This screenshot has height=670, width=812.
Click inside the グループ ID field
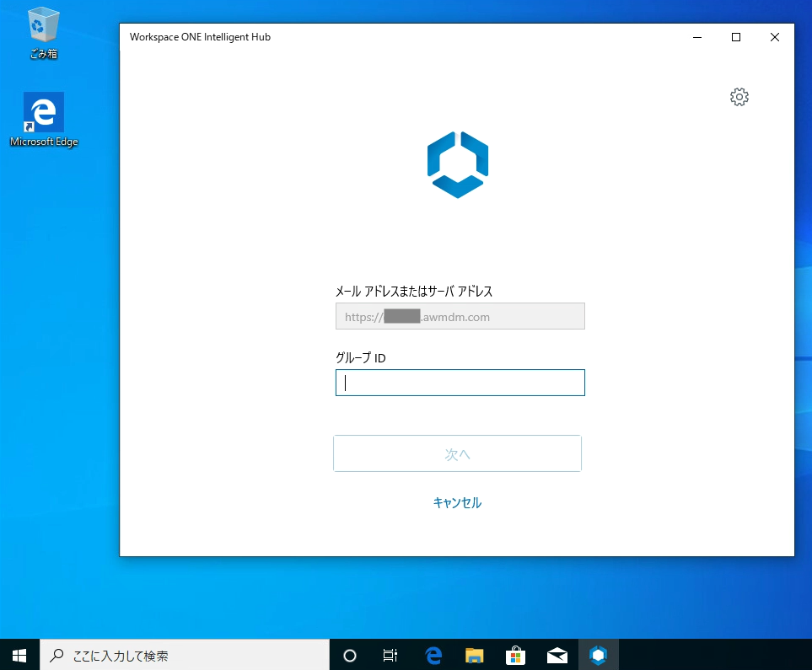click(x=460, y=382)
